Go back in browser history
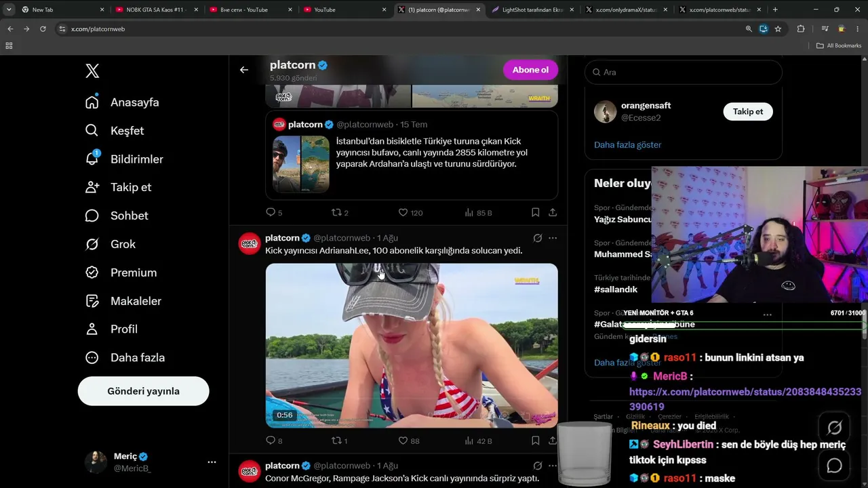This screenshot has height=488, width=868. pyautogui.click(x=10, y=29)
